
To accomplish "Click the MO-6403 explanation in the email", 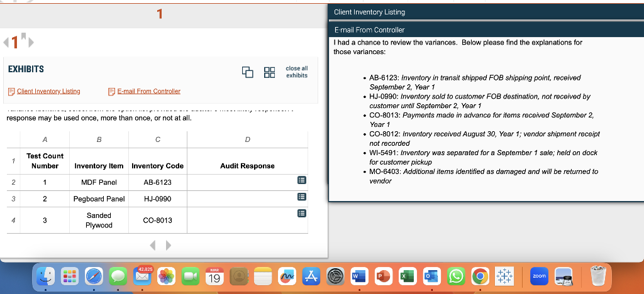I will 484,177.
